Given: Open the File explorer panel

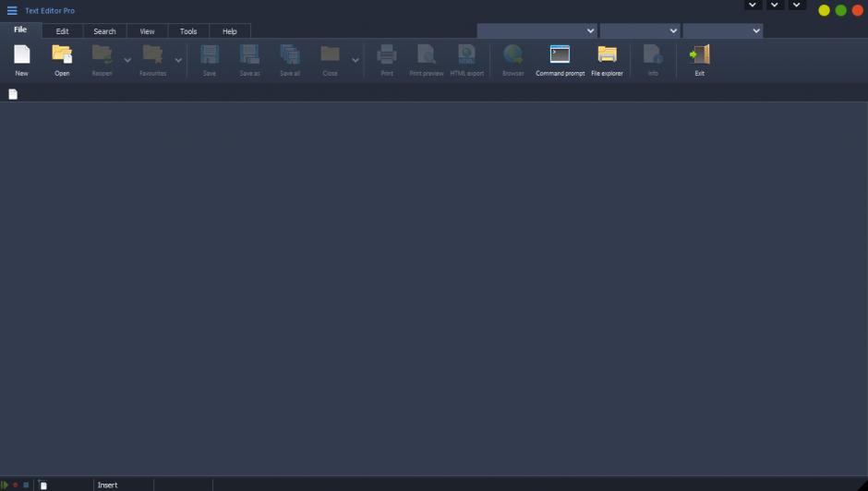Looking at the screenshot, I should (x=607, y=59).
